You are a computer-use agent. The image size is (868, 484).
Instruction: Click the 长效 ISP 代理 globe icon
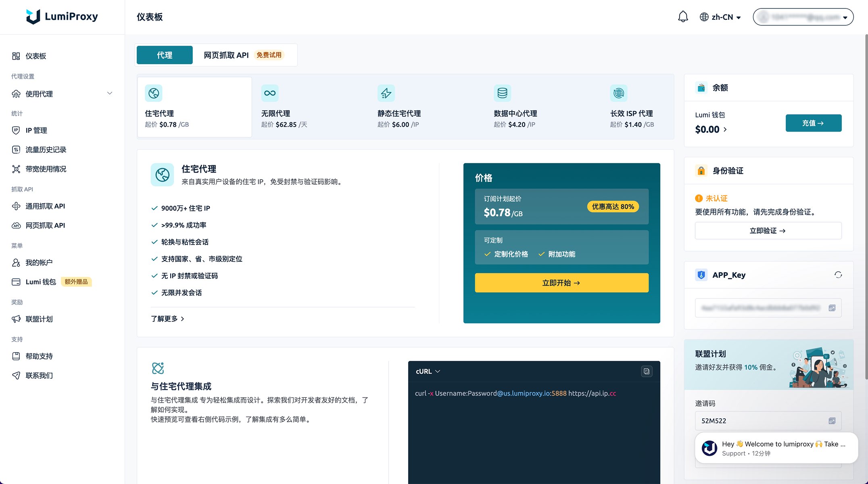(619, 93)
